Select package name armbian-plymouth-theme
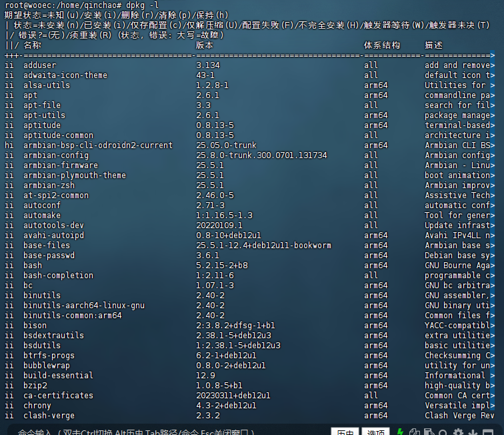Image resolution: width=504 pixels, height=435 pixels. [x=75, y=175]
